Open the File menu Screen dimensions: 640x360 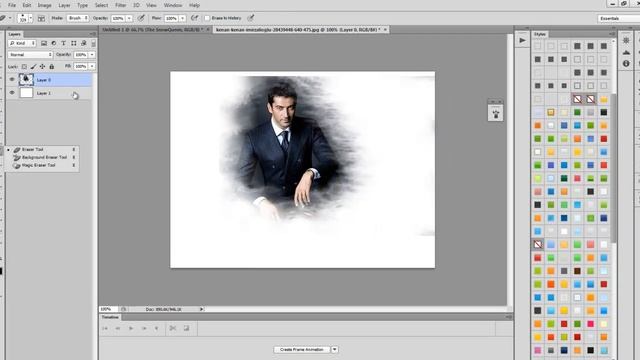coord(12,5)
